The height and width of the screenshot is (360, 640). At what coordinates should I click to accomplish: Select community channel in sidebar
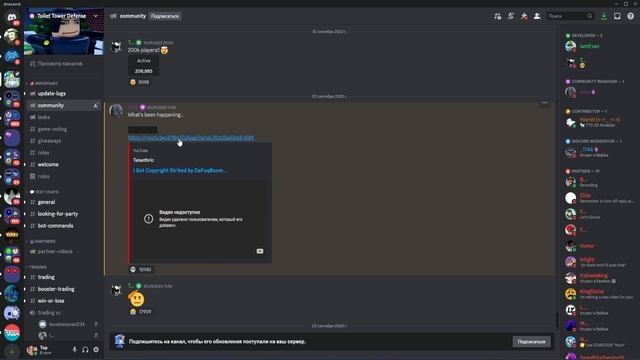pyautogui.click(x=64, y=105)
